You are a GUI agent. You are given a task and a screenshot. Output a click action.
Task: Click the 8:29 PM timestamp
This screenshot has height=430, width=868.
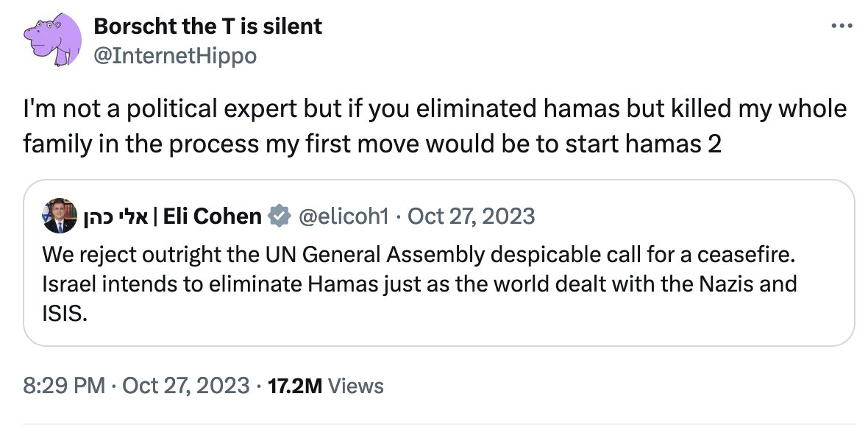[64, 385]
